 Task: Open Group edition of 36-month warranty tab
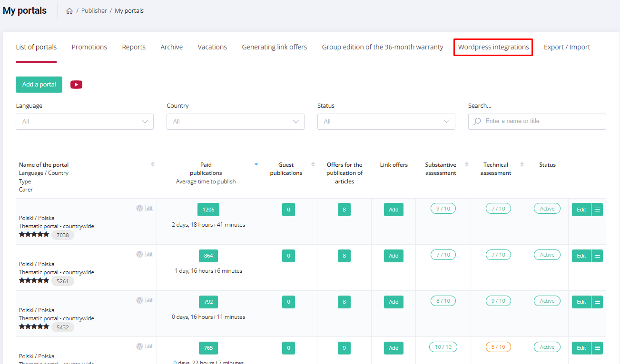(383, 47)
